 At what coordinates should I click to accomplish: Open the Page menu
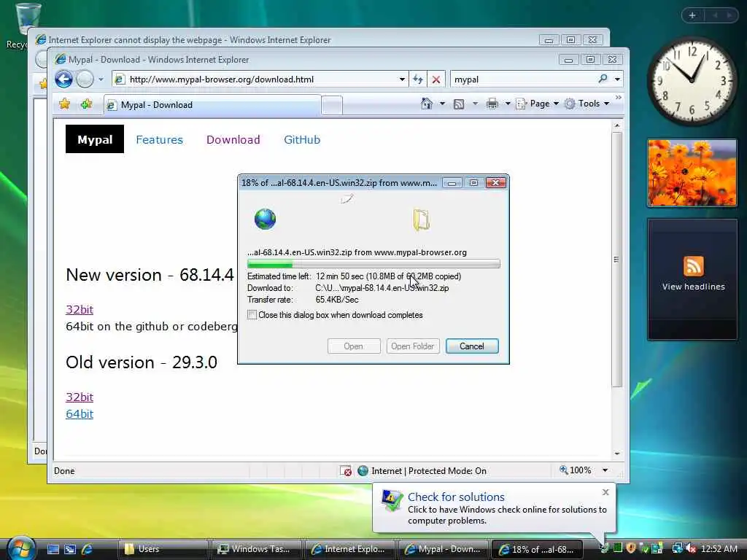coord(538,104)
